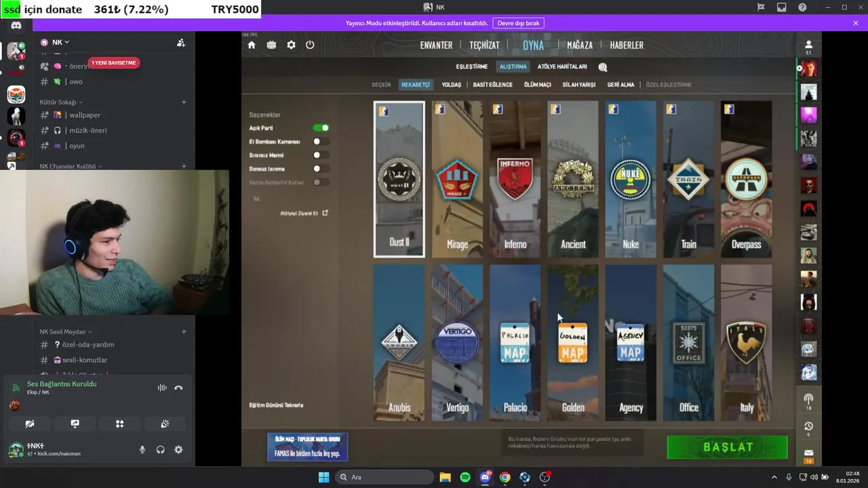Select the Mirage map card
Viewport: 868px width, 488px height.
click(x=457, y=180)
